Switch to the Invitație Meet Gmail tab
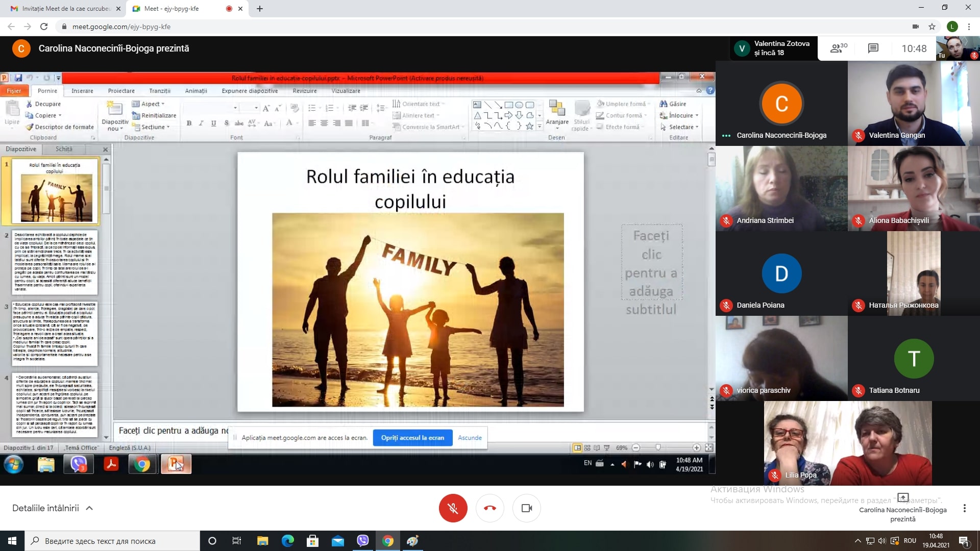Viewport: 980px width, 551px height. (65, 9)
